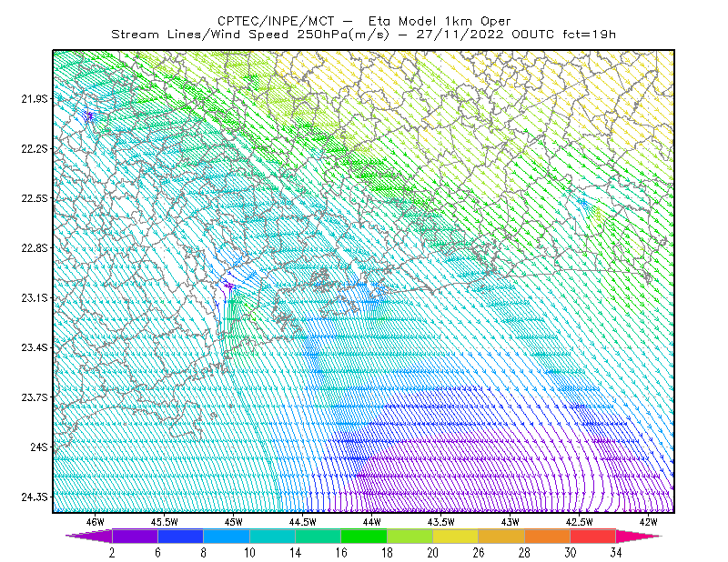Click the CPTEC/INPE/MCT title text
This screenshot has height=562, width=728.
click(x=276, y=21)
